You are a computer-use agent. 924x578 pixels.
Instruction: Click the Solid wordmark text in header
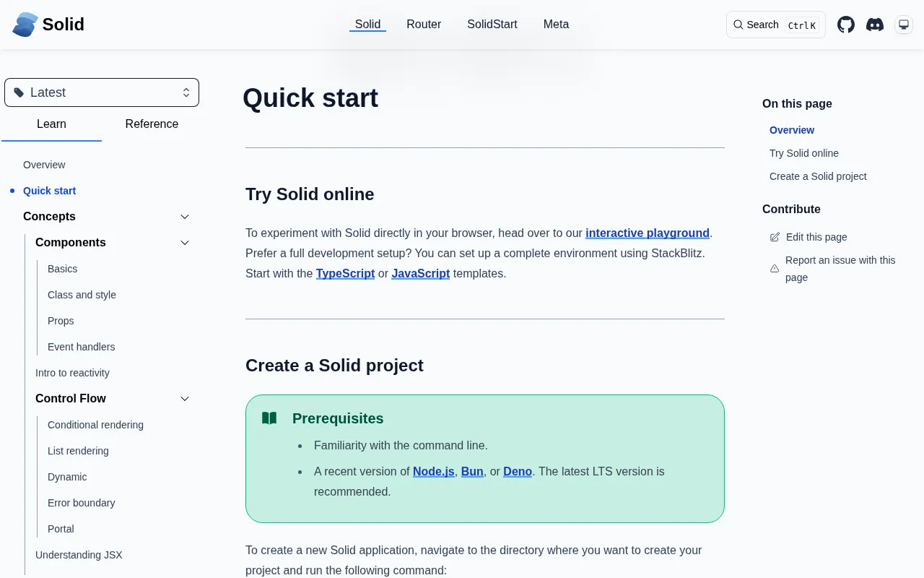[64, 25]
